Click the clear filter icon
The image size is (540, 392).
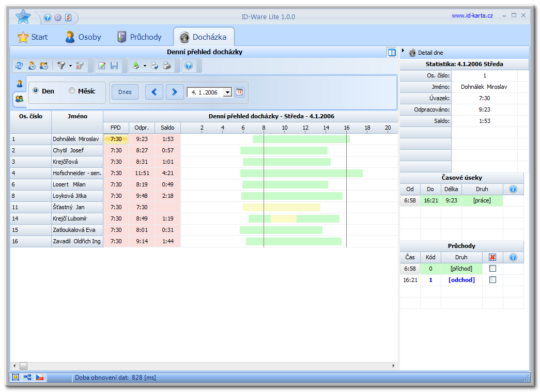click(79, 66)
